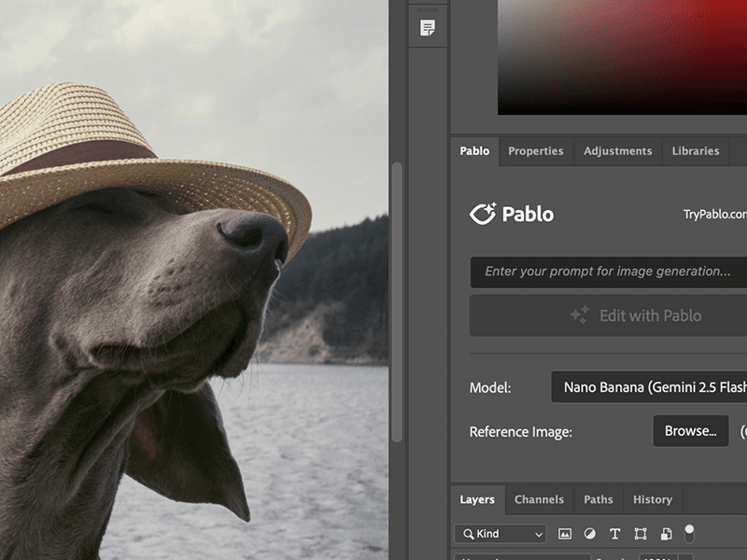Image resolution: width=747 pixels, height=560 pixels.
Task: Switch to the Channels tab
Action: point(539,499)
